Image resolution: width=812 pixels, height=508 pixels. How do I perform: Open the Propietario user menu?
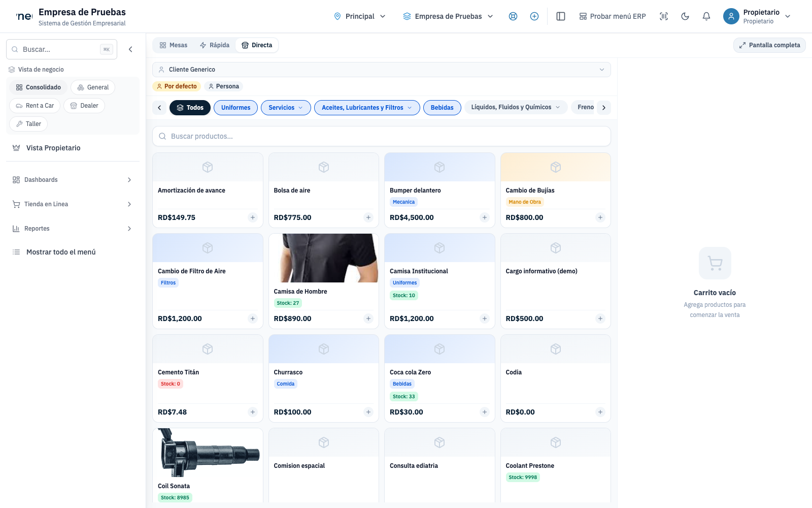(x=757, y=16)
